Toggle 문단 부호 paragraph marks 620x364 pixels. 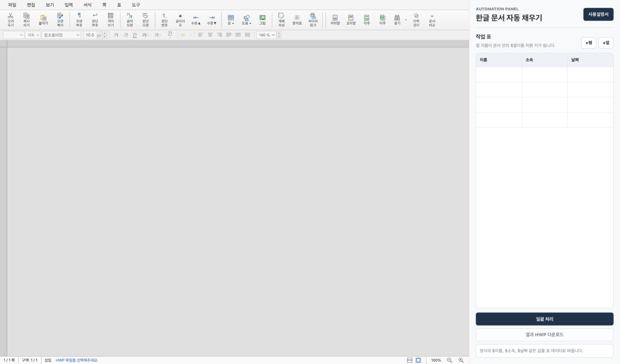tap(95, 19)
